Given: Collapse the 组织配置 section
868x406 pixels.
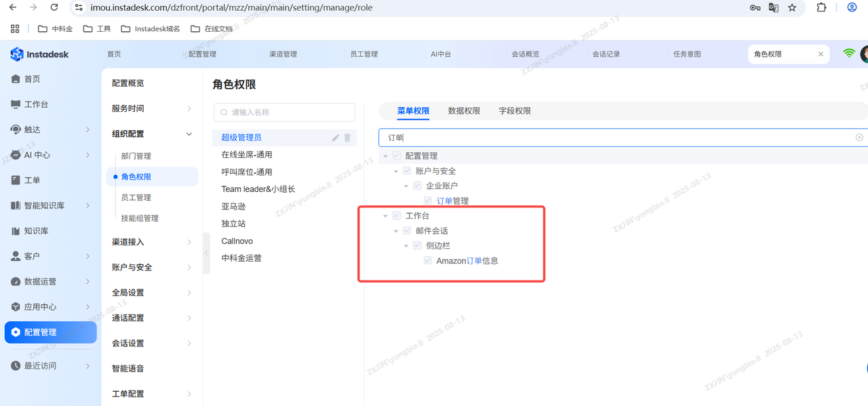Looking at the screenshot, I should 189,134.
